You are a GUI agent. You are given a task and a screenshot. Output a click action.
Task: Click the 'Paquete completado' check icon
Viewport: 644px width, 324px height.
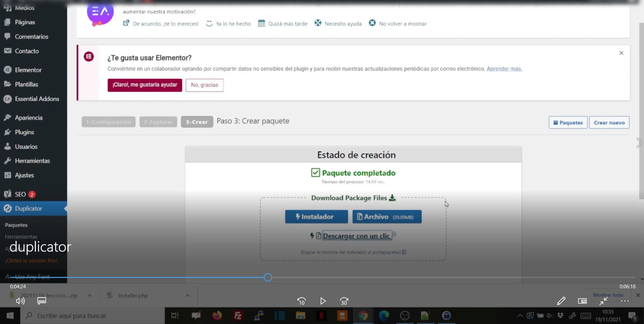315,173
